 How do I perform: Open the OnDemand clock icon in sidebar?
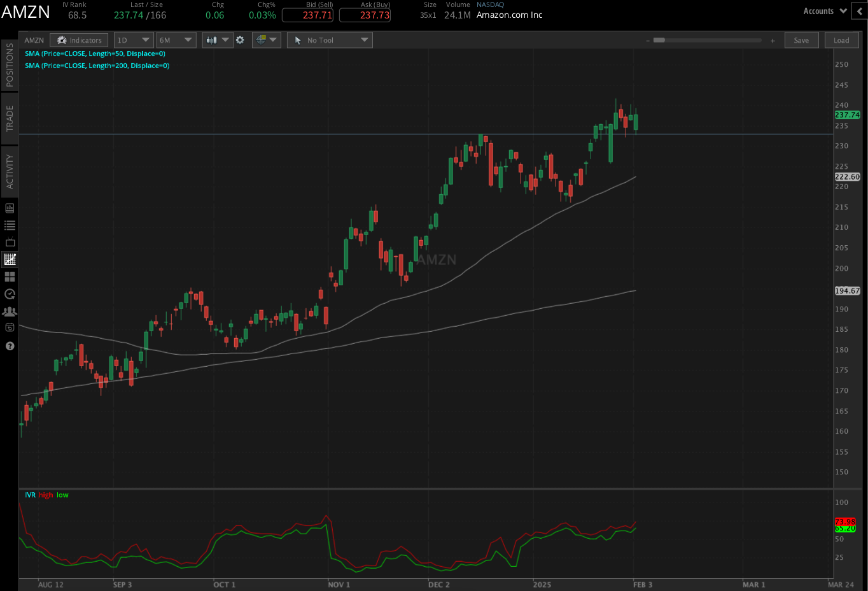click(x=10, y=294)
